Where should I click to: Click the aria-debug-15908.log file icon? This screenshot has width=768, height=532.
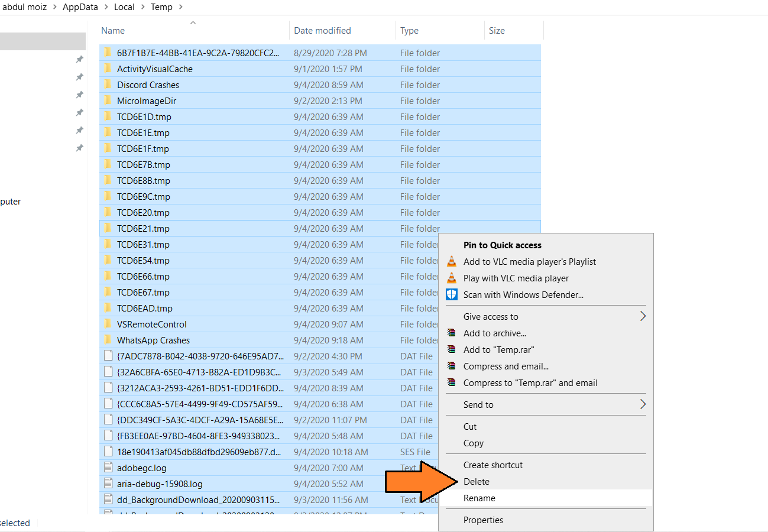[x=108, y=484]
